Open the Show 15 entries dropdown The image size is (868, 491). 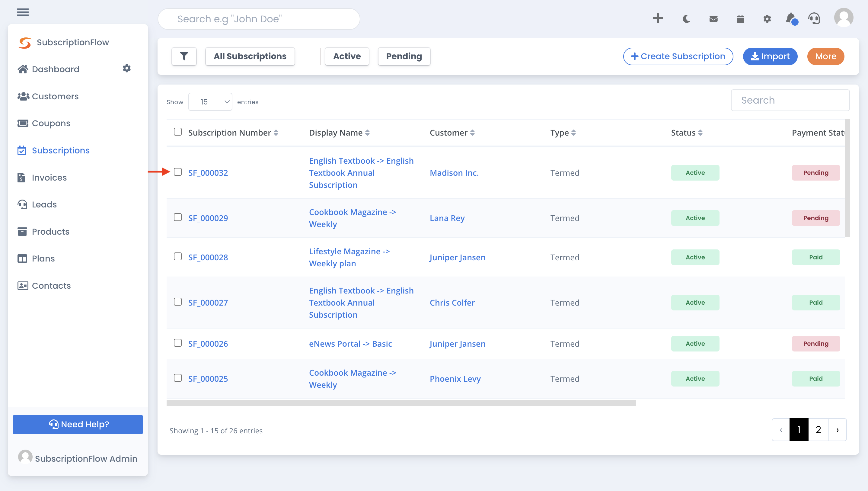(210, 102)
